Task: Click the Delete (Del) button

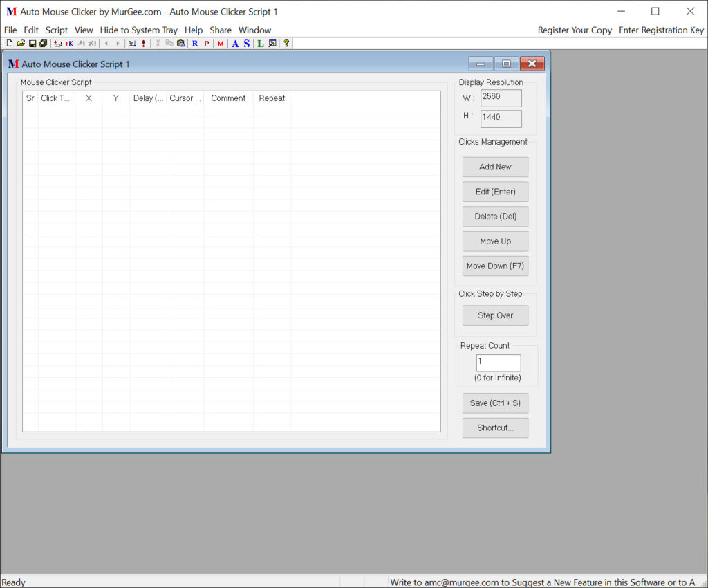Action: pyautogui.click(x=495, y=217)
